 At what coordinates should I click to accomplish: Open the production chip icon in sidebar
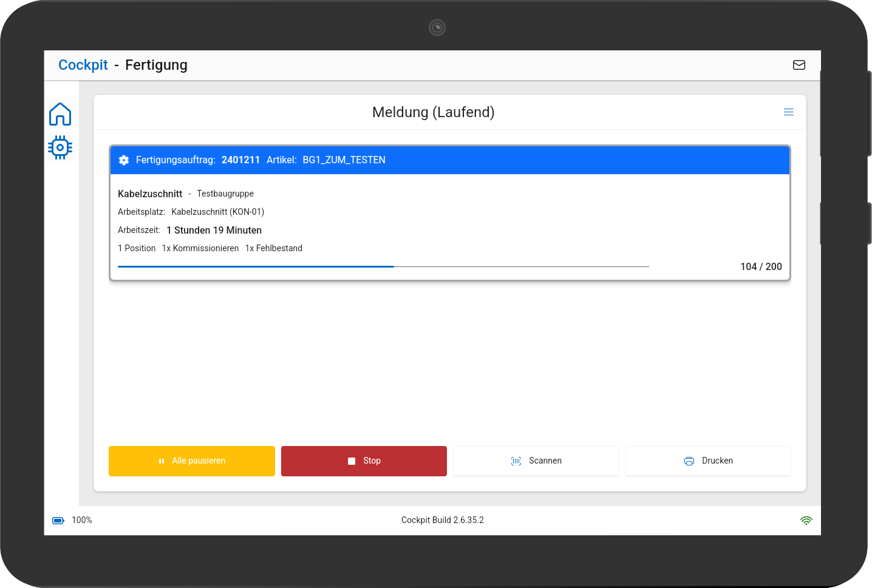click(x=60, y=147)
